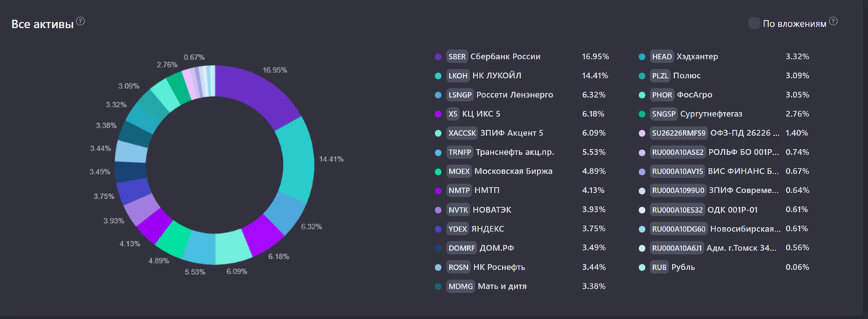Select the 6.32% blue donut segment

click(x=284, y=213)
